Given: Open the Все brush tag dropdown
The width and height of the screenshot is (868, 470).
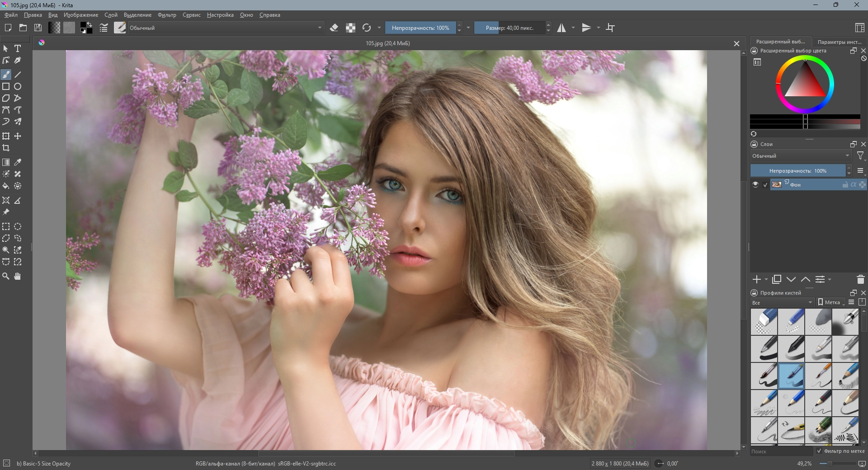Looking at the screenshot, I should [782, 302].
